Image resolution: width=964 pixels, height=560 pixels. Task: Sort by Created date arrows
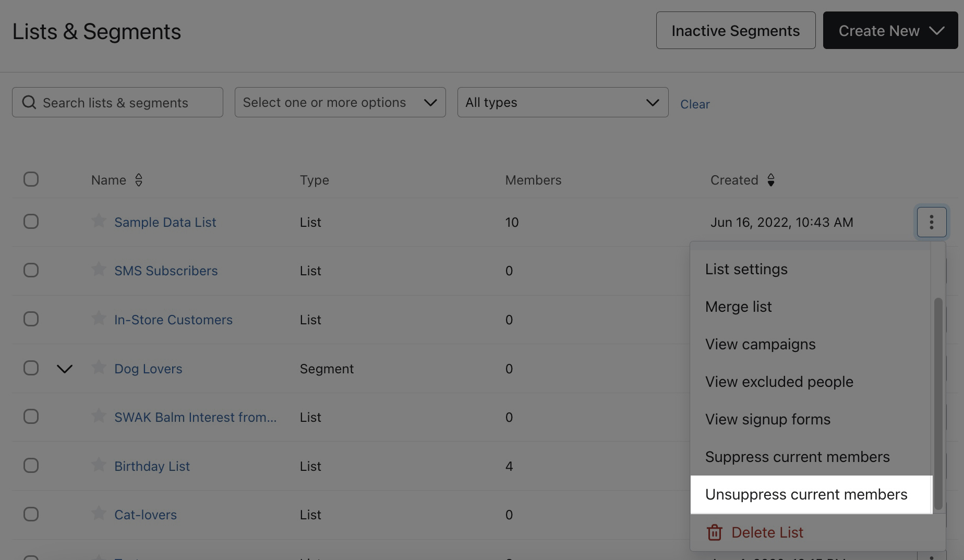(770, 180)
